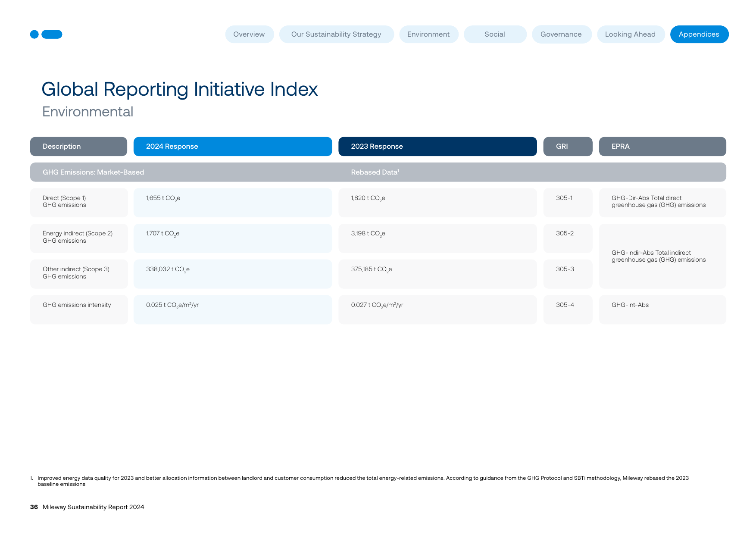Click the 0.027 t CO2e/m2/yr value

[x=377, y=305]
